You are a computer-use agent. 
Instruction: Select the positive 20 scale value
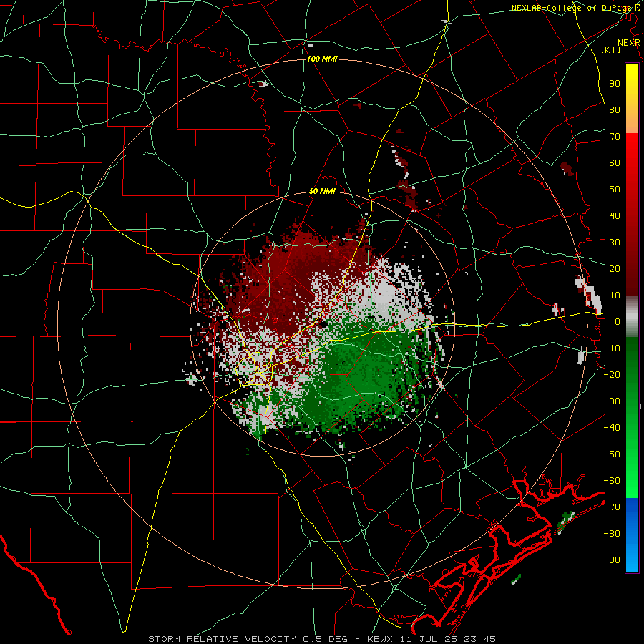615,269
